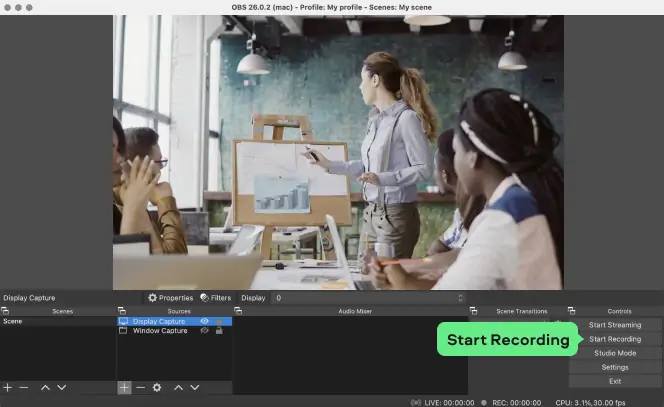Click Start Streaming in Controls
This screenshot has width=664, height=407.
pos(615,325)
